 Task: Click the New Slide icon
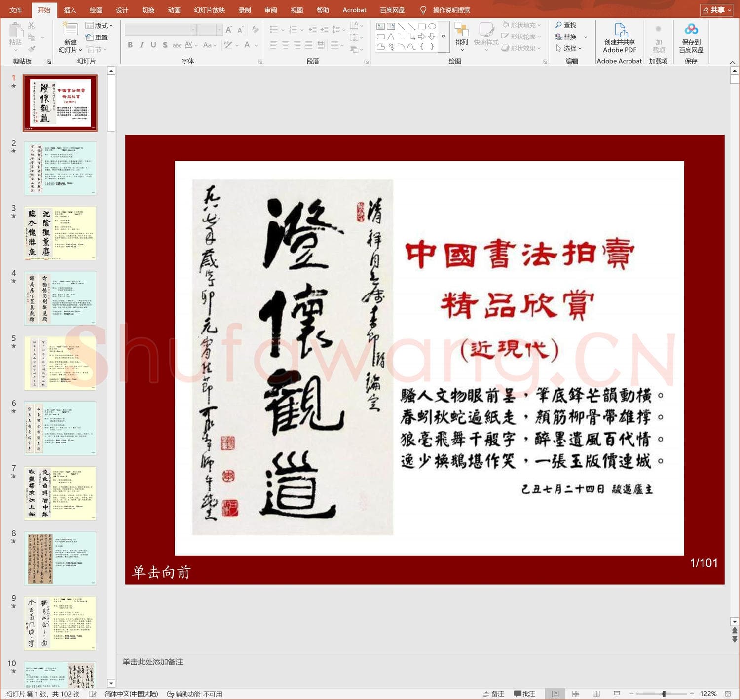pos(70,29)
